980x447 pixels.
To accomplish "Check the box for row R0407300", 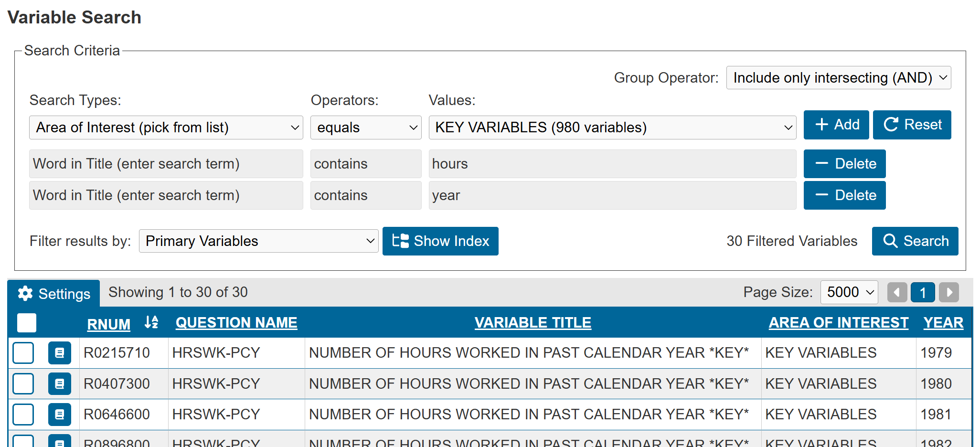I will (x=23, y=384).
